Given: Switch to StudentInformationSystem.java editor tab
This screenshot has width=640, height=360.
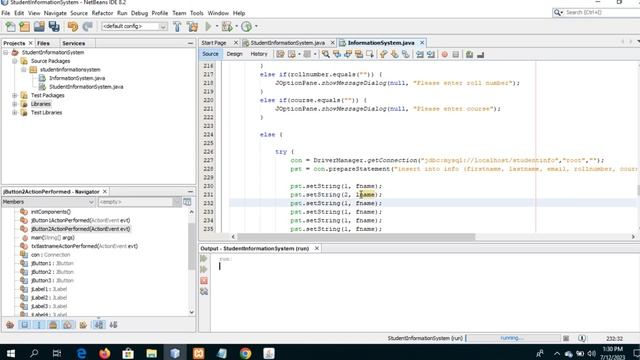Looking at the screenshot, I should [288, 43].
